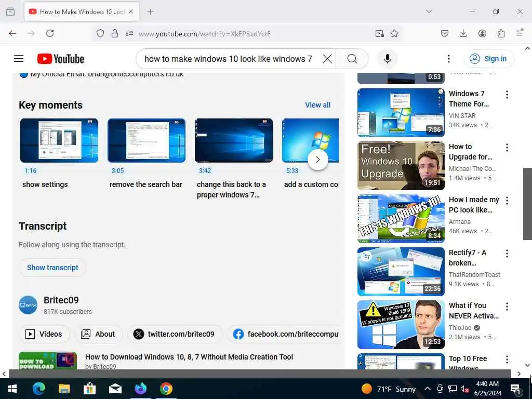Click Show transcript button
The height and width of the screenshot is (399, 532).
pyautogui.click(x=52, y=268)
